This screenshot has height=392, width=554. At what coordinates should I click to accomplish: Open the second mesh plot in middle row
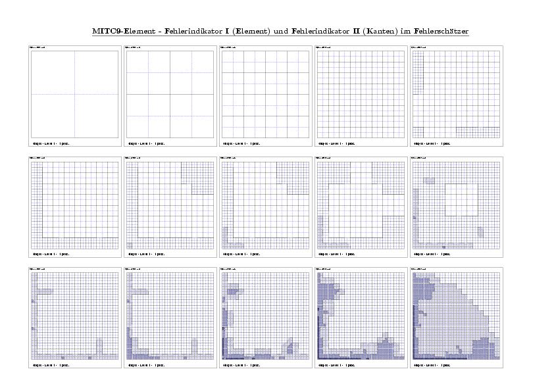(x=170, y=205)
